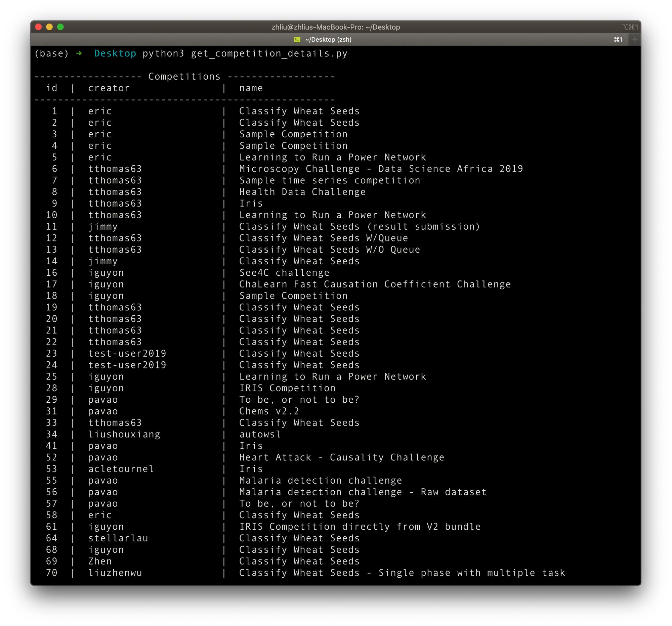Click the get_competition_details.py command text
The height and width of the screenshot is (626, 672).
coord(269,53)
